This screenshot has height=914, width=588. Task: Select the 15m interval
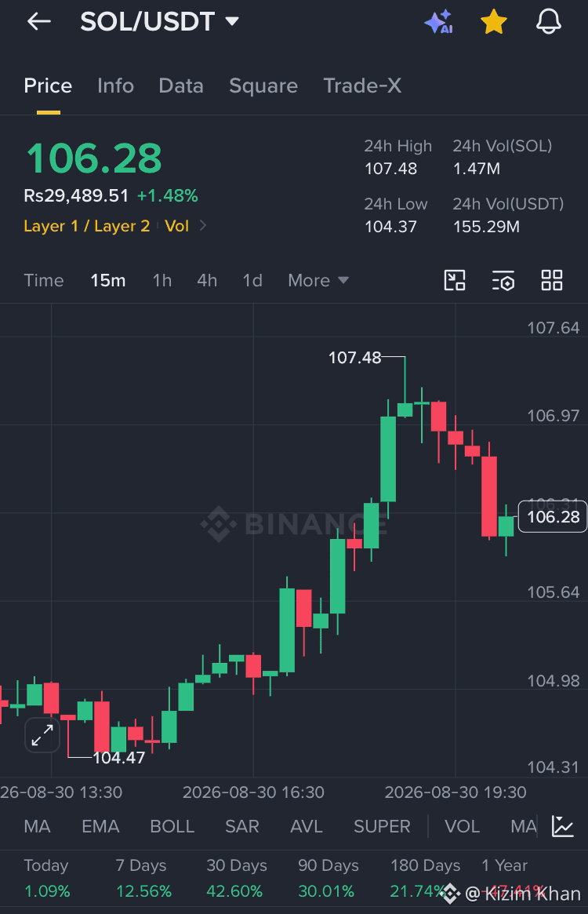point(108,280)
